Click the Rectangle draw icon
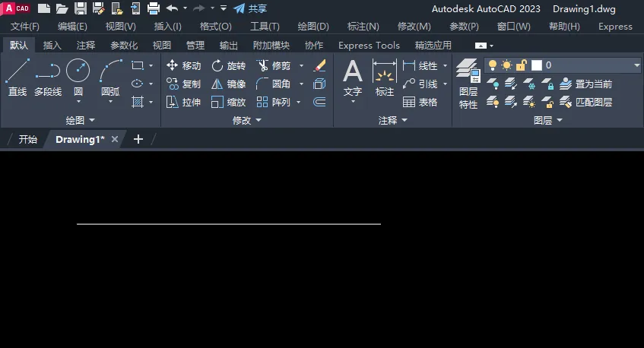This screenshot has height=348, width=644. pyautogui.click(x=137, y=65)
